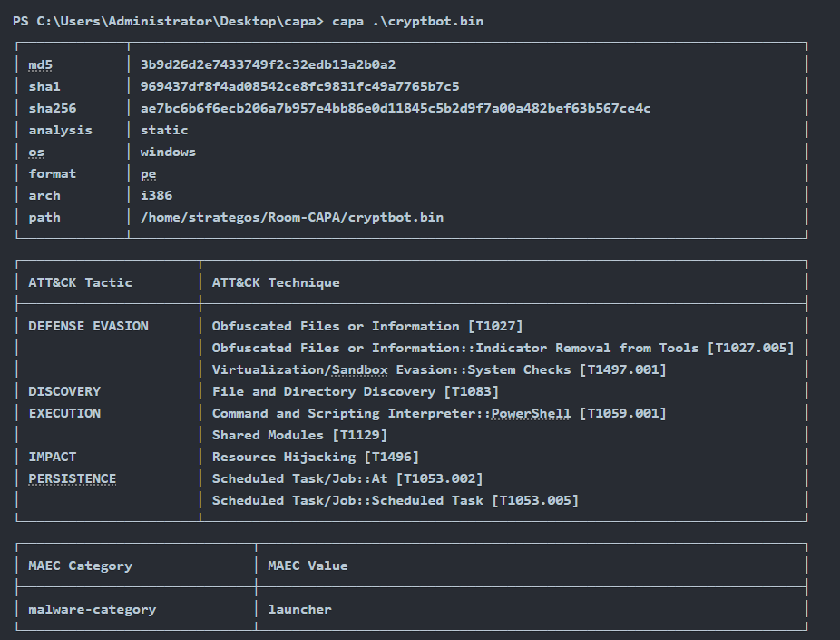Click the analysis row label
The width and height of the screenshot is (840, 640).
(60, 130)
